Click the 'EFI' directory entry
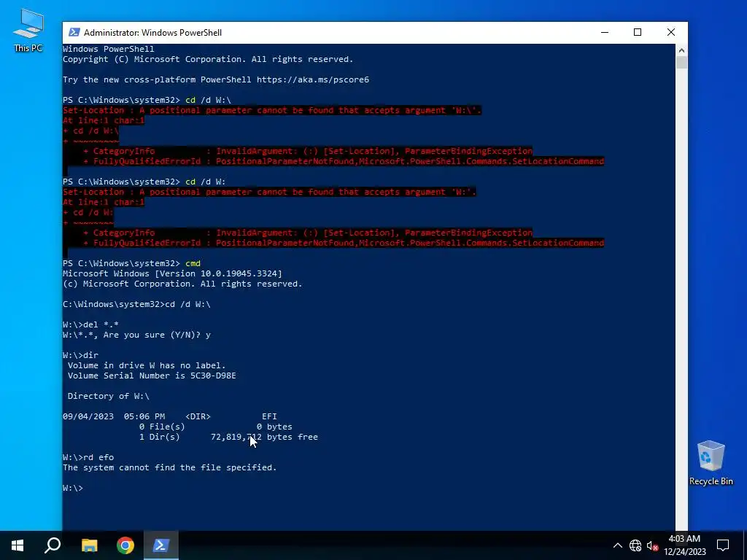This screenshot has height=560, width=747. pyautogui.click(x=269, y=416)
